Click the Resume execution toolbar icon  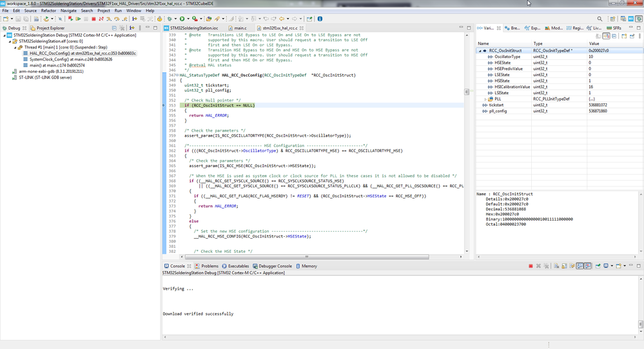pyautogui.click(x=78, y=19)
